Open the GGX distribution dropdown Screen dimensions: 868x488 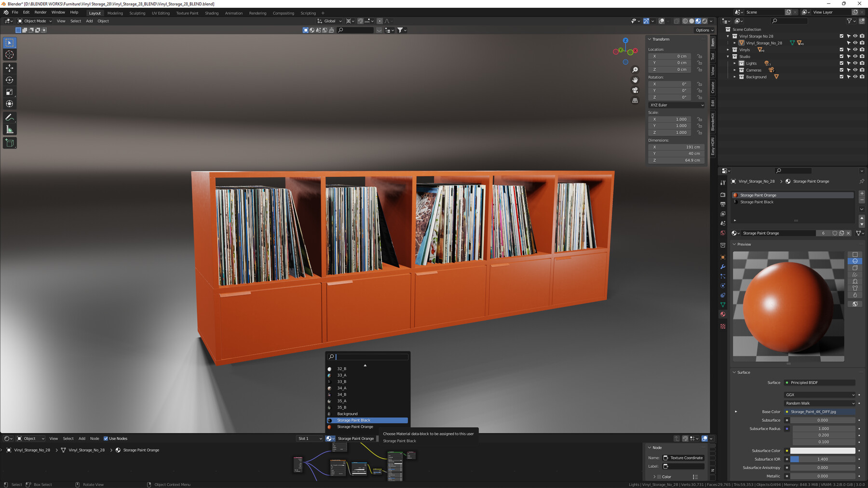tap(820, 395)
